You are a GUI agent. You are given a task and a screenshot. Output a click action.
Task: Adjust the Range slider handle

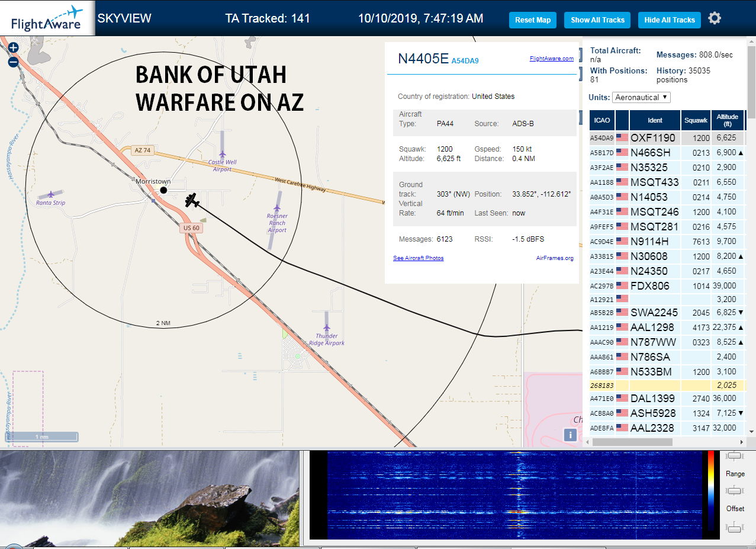pyautogui.click(x=735, y=490)
